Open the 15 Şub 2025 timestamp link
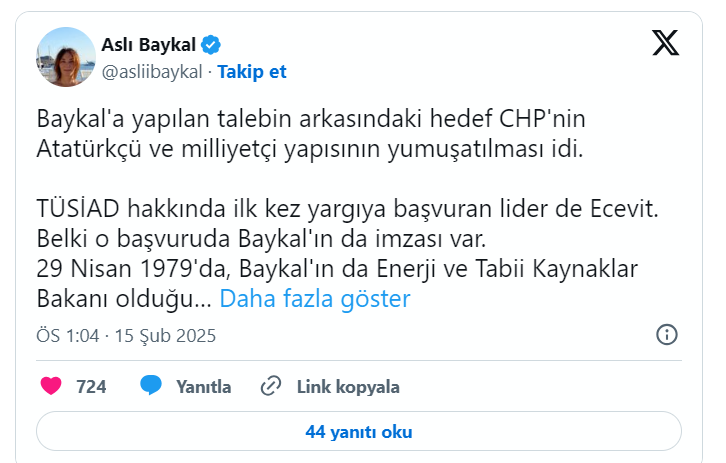The image size is (726, 463). 166,335
